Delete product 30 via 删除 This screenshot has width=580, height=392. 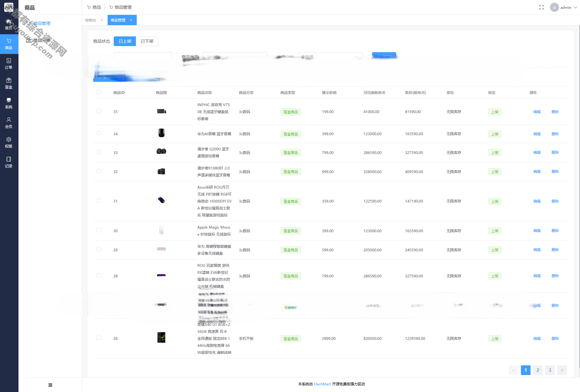point(555,231)
